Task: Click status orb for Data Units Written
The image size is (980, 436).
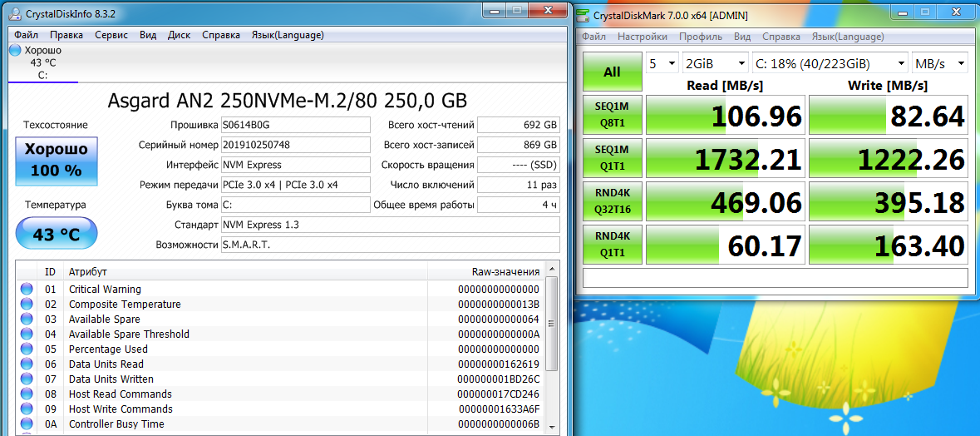Action: tap(27, 379)
